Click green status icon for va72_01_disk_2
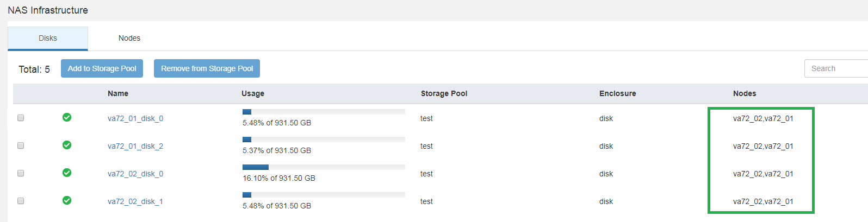The image size is (868, 222). click(67, 145)
